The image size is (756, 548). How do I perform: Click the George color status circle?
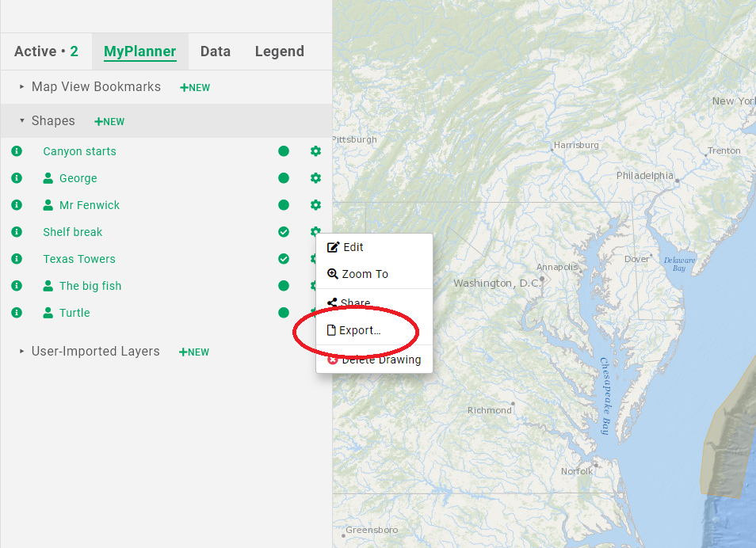tap(284, 178)
